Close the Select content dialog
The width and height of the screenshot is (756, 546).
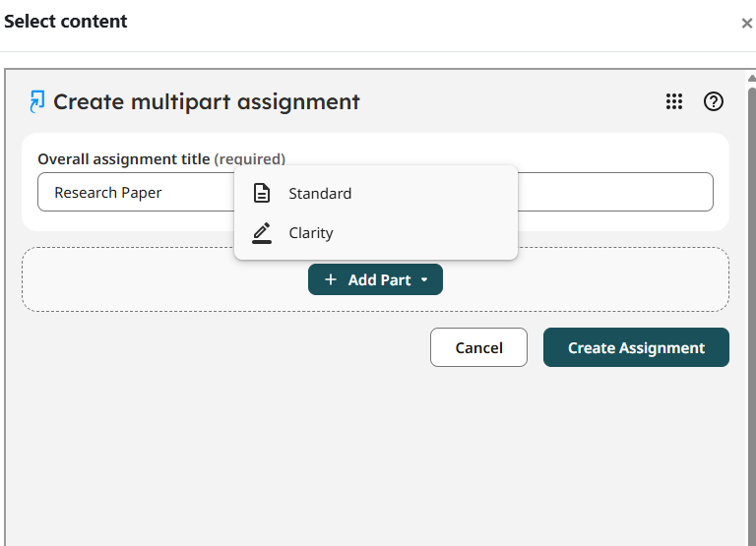(746, 24)
